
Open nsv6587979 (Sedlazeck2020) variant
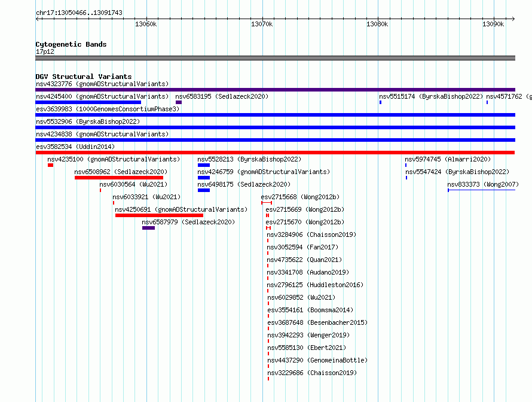(188, 222)
